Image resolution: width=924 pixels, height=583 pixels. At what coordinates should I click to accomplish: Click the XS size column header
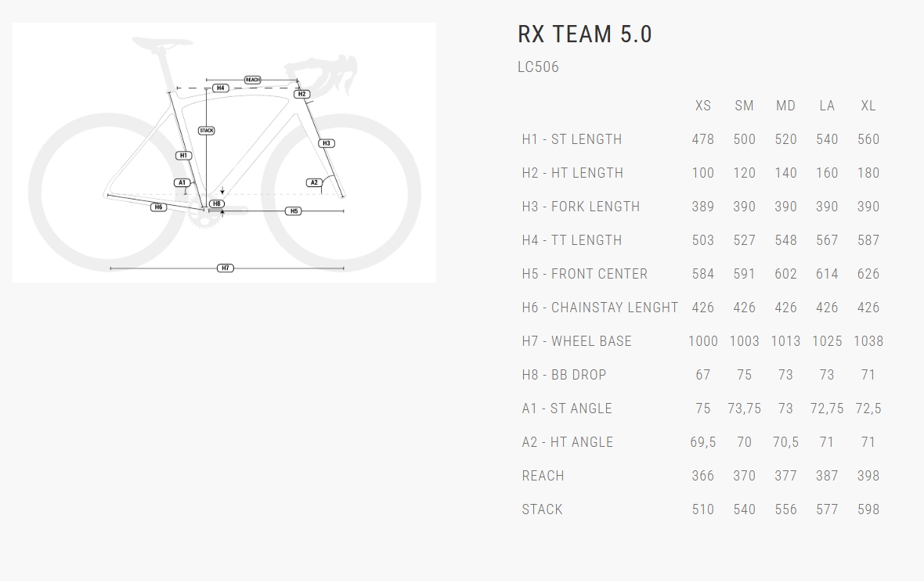point(703,106)
